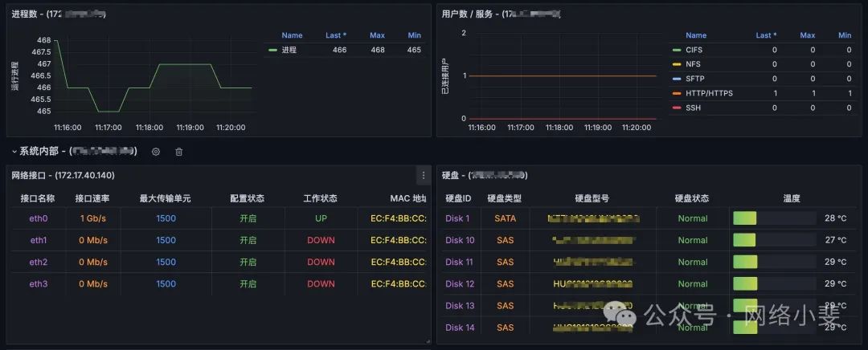
Task: Toggle CIFS series visibility in legend
Action: point(694,50)
